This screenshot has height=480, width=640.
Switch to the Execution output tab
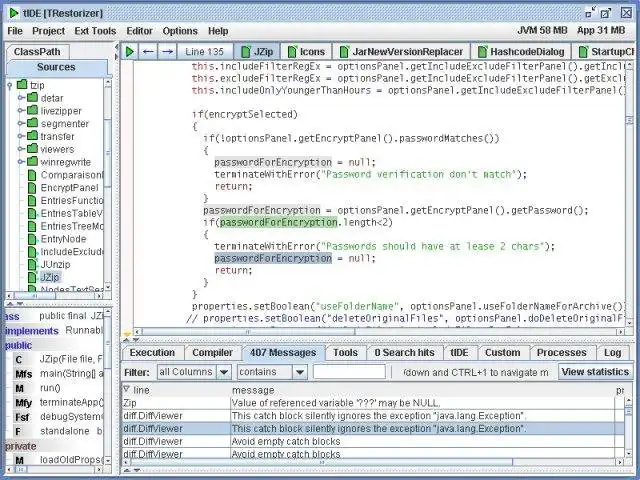pos(152,352)
